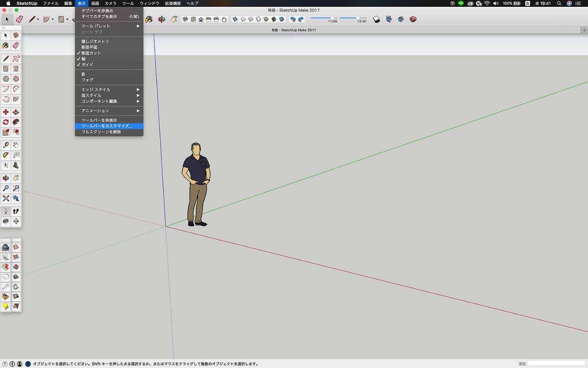
Task: Open the pencil tool dropdown arrow
Action: (38, 20)
